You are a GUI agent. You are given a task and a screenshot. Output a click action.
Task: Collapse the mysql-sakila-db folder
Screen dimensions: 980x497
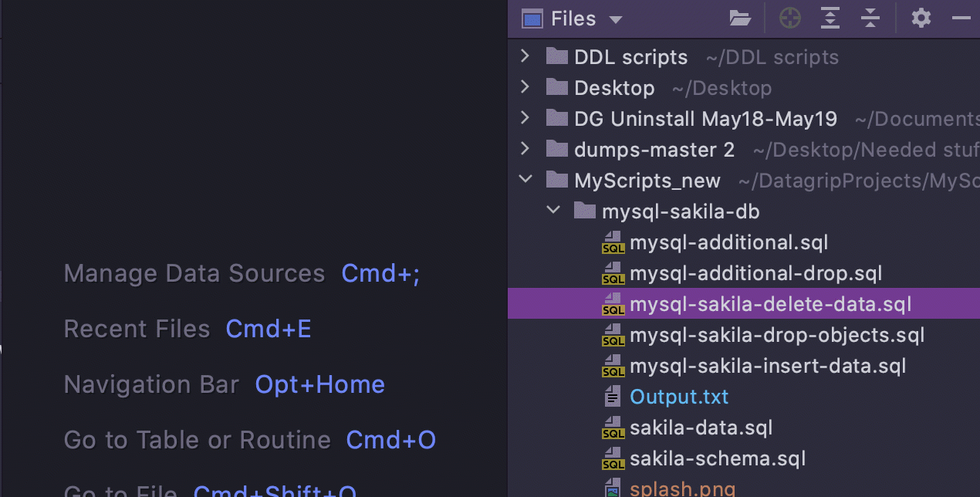point(553,211)
